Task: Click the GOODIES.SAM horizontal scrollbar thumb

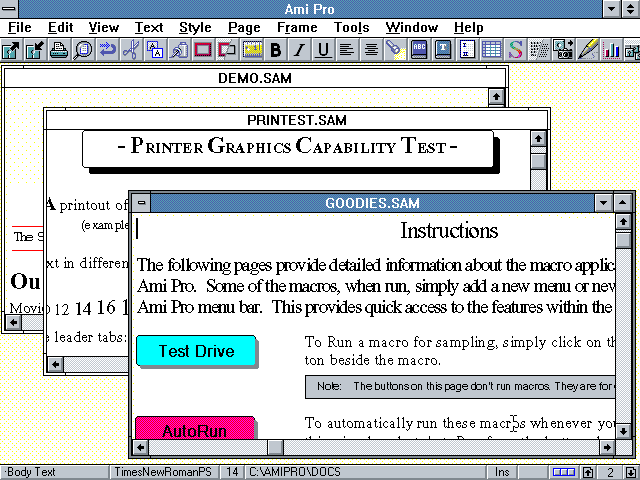Action: tap(275, 448)
